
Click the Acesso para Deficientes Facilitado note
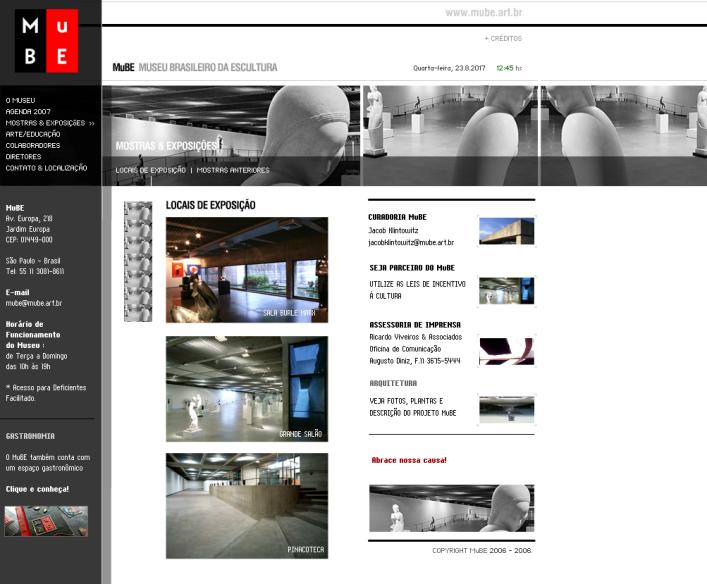46,393
